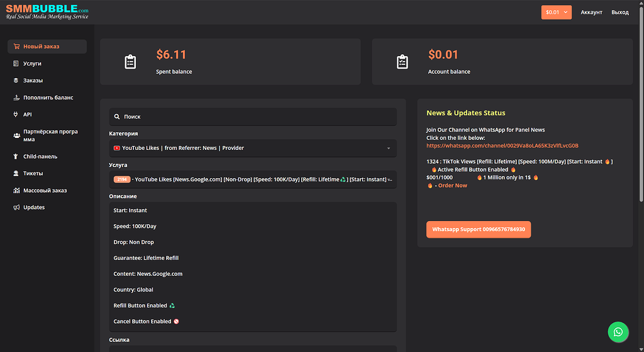Image resolution: width=644 pixels, height=352 pixels.
Task: Click the Категория dropdown arrow
Action: 389,149
